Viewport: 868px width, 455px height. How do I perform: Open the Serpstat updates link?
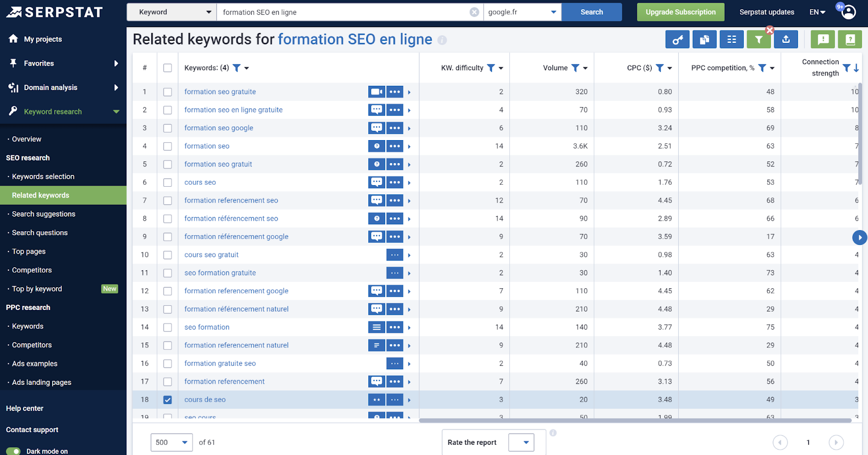767,12
